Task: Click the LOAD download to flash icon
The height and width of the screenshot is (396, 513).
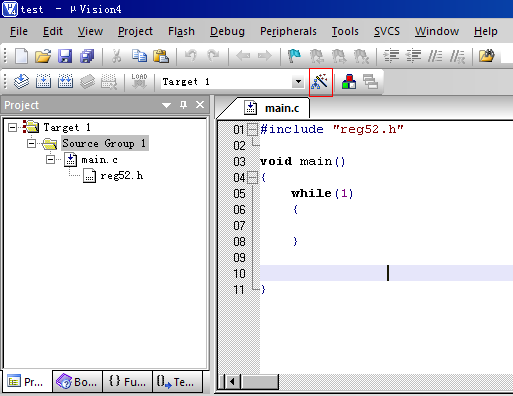Action: coord(139,82)
